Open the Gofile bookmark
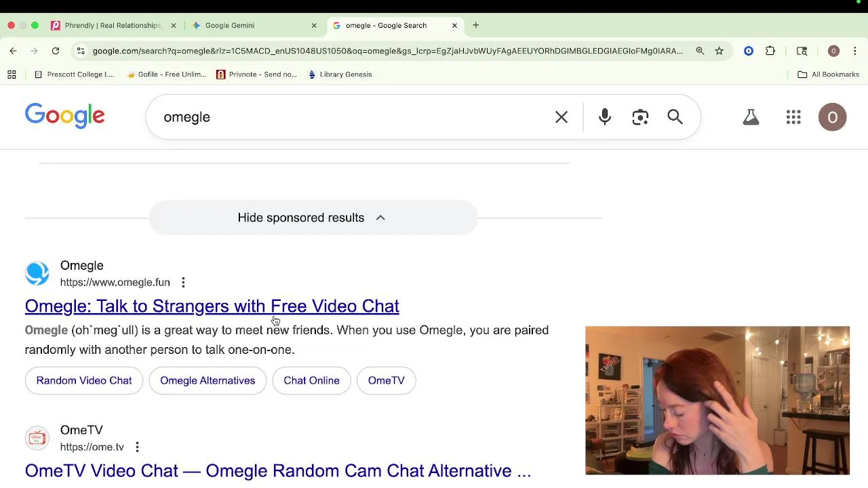Image resolution: width=868 pixels, height=488 pixels. tap(166, 75)
